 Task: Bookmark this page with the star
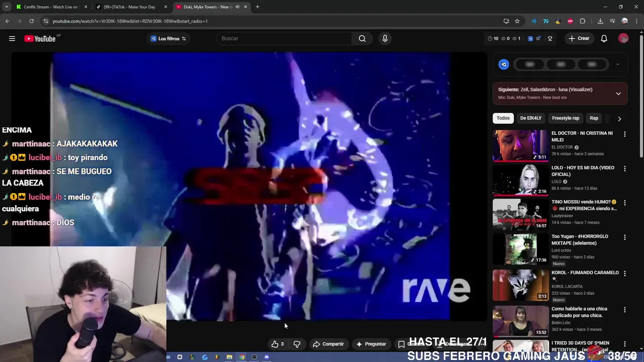click(517, 21)
